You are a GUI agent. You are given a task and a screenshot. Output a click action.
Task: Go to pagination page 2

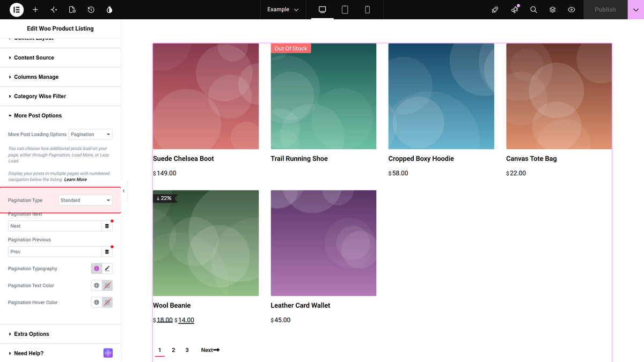[x=173, y=350]
